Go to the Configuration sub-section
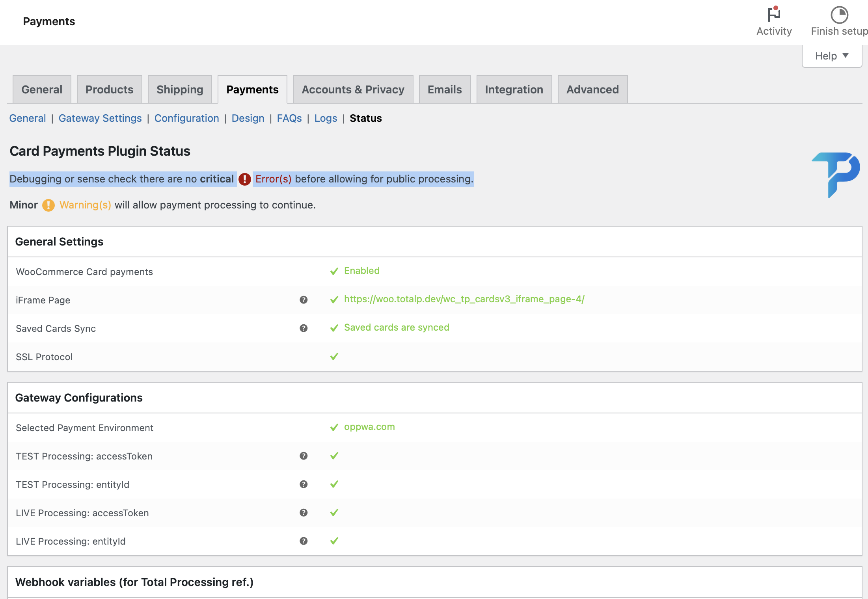 tap(186, 118)
